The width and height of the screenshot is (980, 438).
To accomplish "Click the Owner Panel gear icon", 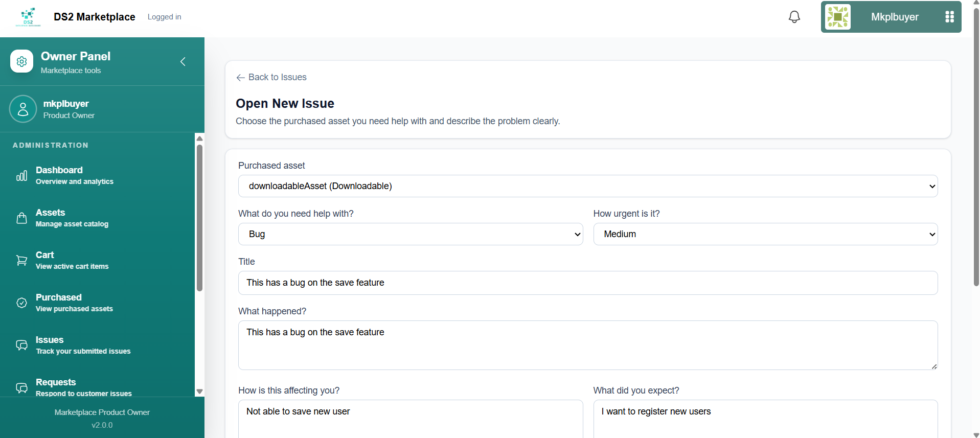I will coord(21,61).
